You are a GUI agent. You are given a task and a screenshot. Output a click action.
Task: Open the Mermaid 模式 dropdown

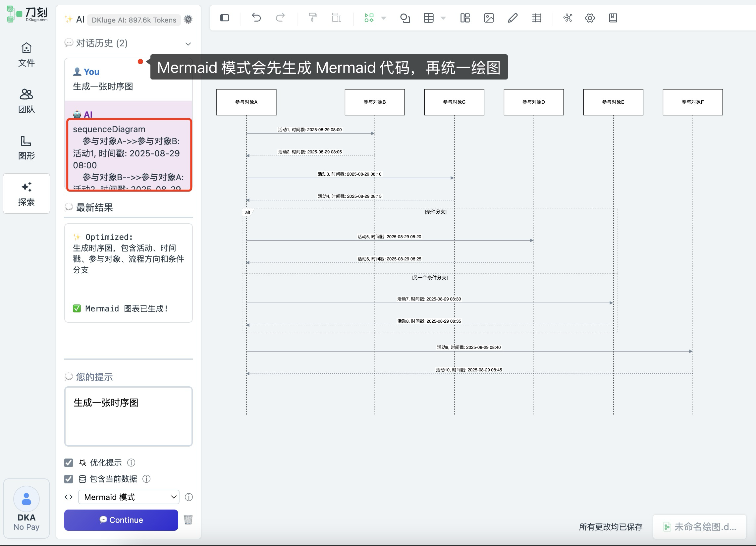click(129, 497)
